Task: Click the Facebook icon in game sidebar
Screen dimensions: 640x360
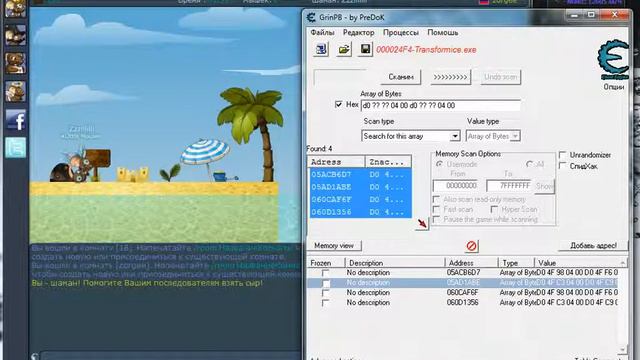Action: [x=16, y=120]
